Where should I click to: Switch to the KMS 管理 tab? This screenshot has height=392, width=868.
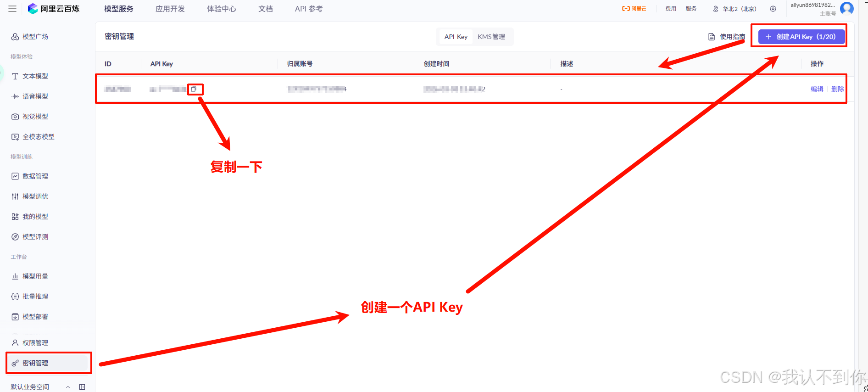(x=491, y=37)
